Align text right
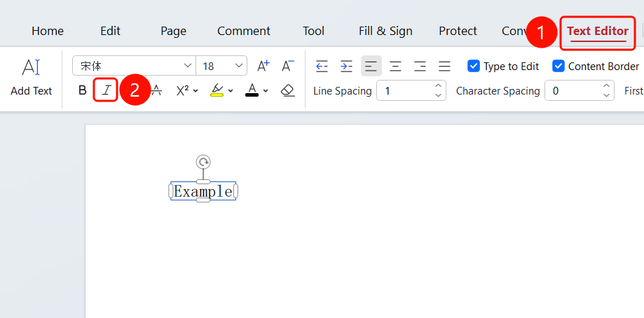This screenshot has width=644, height=318. click(420, 66)
